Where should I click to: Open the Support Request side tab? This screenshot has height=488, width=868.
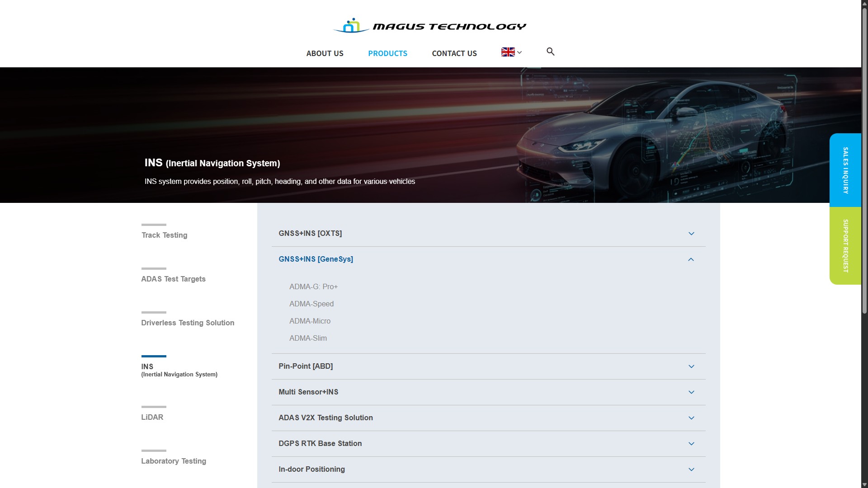(x=845, y=245)
